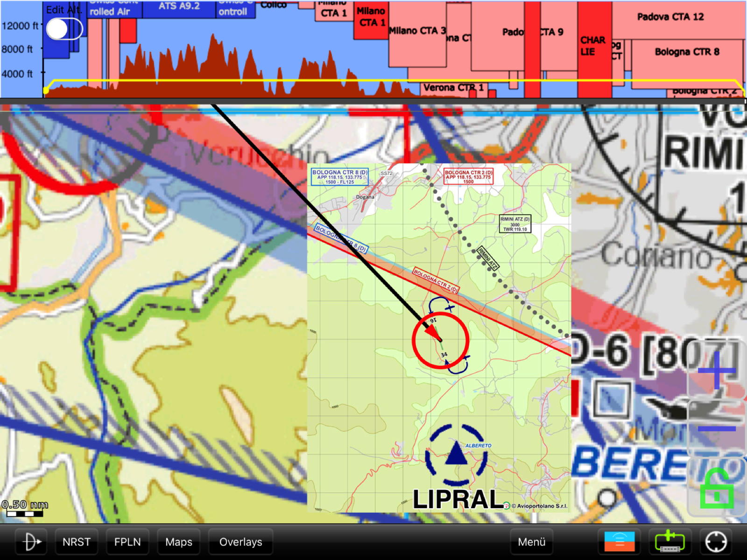Zoom in with the blue plus button
Image resolution: width=747 pixels, height=560 pixels.
[x=717, y=371]
